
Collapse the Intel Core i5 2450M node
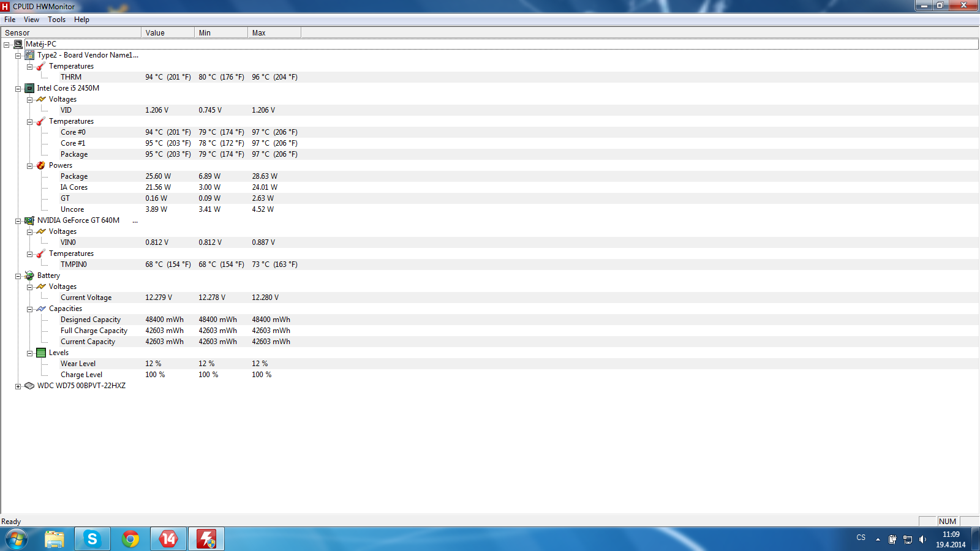18,89
